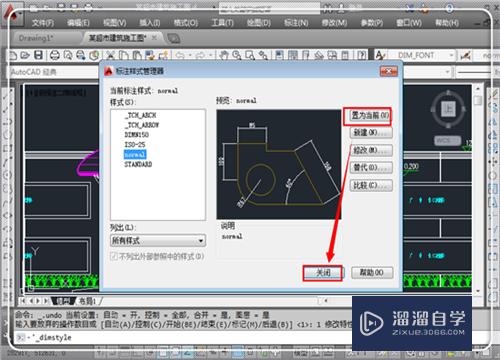Screen dimensions: 500x360
Task: Click the 帮助(H) button in dialog
Action: (372, 273)
